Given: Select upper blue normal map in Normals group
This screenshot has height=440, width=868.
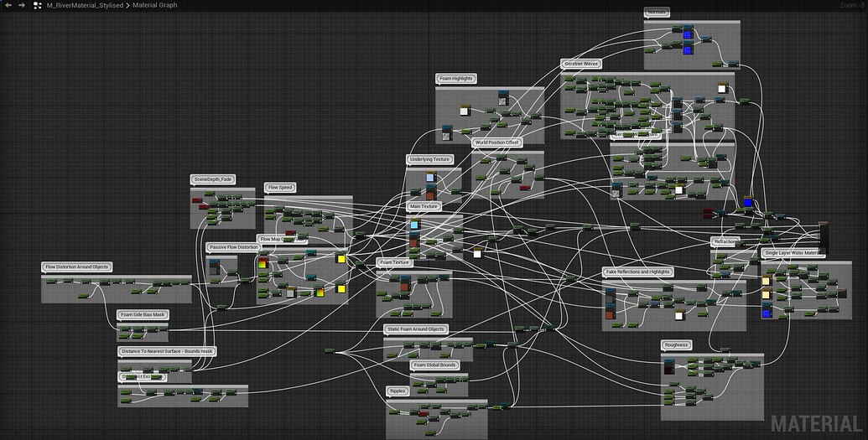Looking at the screenshot, I should (x=688, y=32).
